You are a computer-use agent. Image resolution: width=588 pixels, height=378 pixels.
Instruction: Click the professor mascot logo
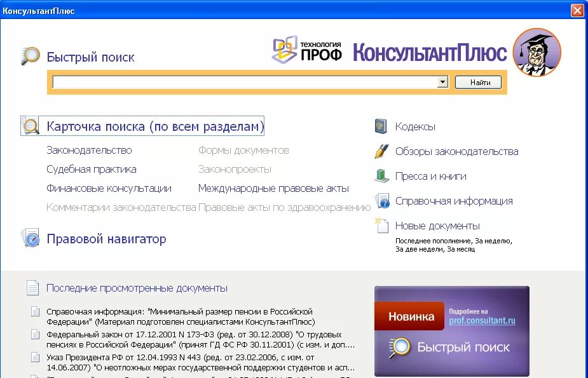pos(537,52)
